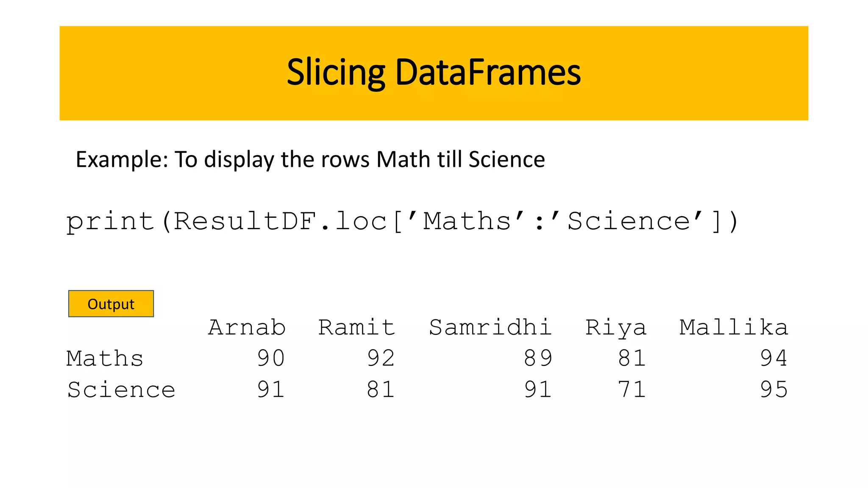Click Mallika's Maths score 94
The width and height of the screenshot is (868, 488).
[774, 358]
